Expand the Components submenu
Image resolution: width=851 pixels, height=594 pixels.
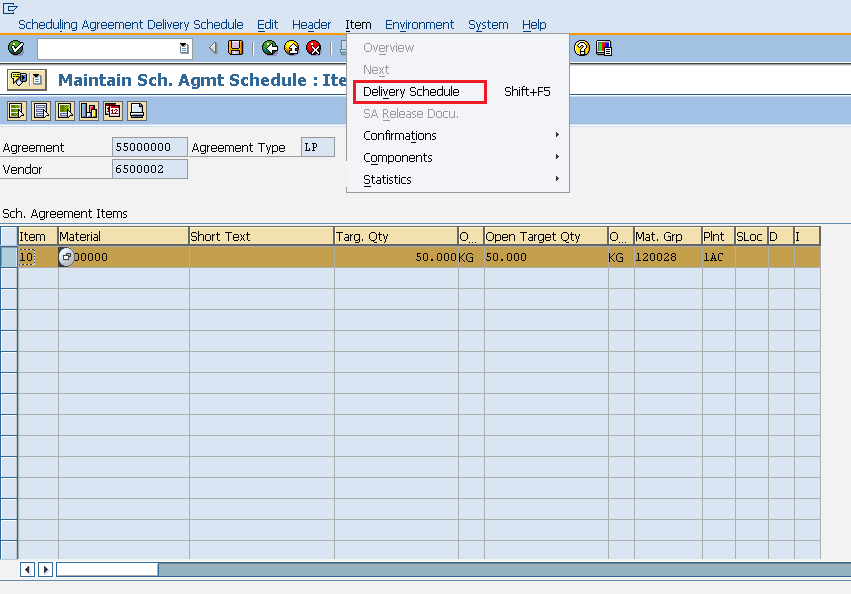pos(458,157)
